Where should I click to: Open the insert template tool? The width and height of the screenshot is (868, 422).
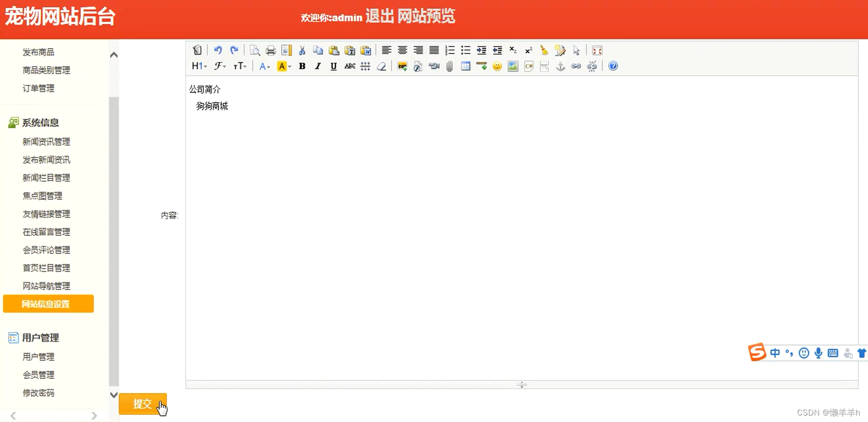click(x=287, y=50)
